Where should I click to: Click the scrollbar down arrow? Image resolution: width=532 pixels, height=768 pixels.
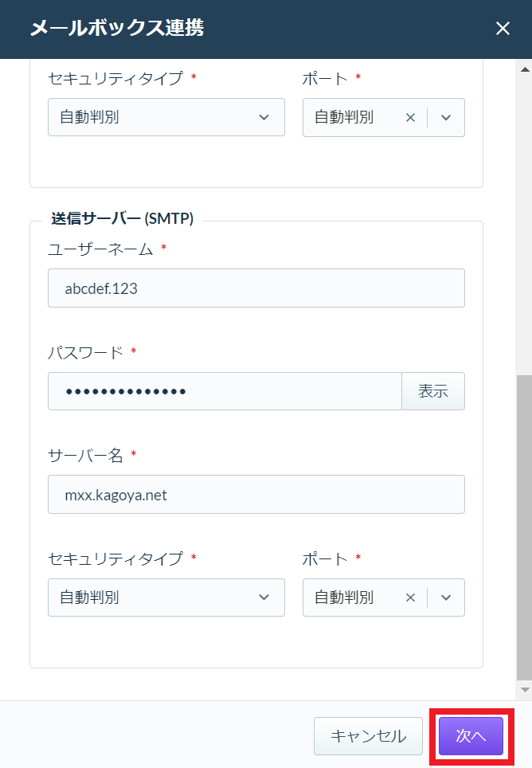525,690
